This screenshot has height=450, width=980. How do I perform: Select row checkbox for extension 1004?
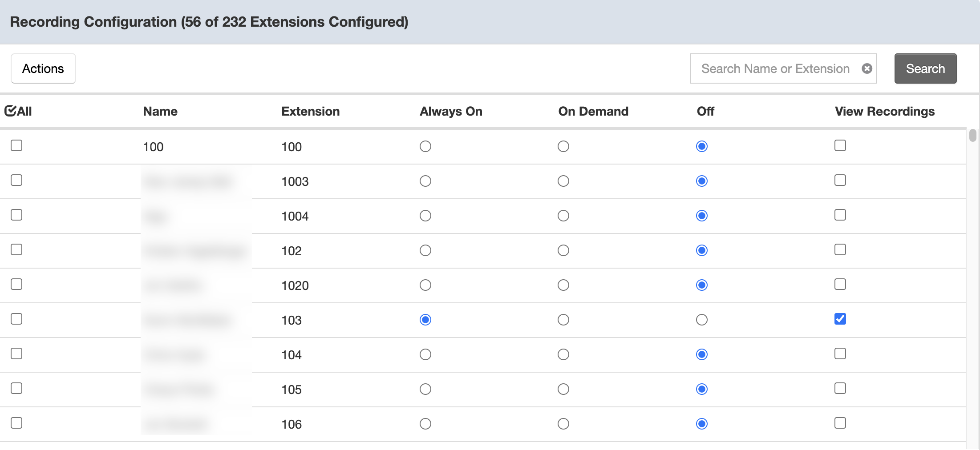coord(16,215)
